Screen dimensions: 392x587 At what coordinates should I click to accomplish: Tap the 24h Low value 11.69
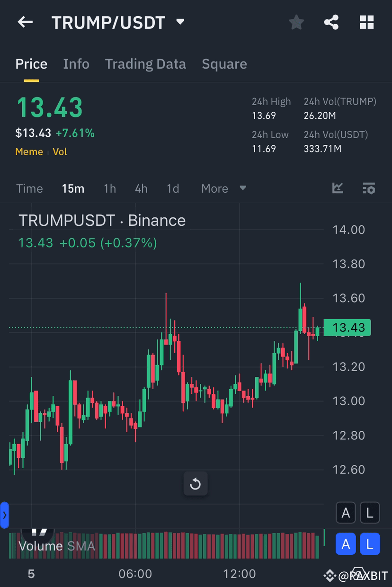click(264, 149)
